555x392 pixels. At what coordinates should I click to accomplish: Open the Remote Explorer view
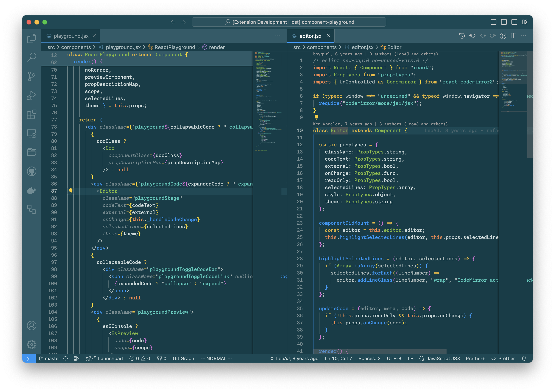pos(31,134)
